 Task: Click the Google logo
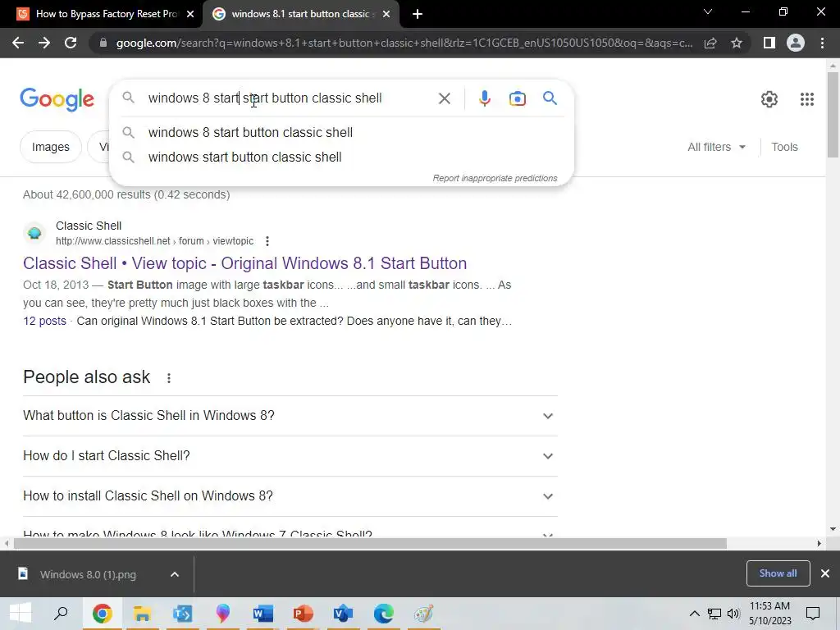click(57, 99)
